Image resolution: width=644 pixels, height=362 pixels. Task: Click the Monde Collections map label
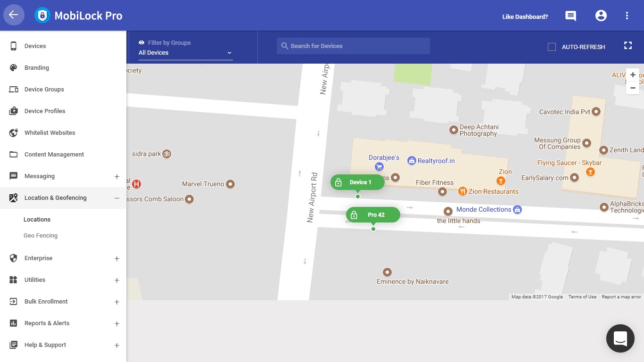coord(484,209)
